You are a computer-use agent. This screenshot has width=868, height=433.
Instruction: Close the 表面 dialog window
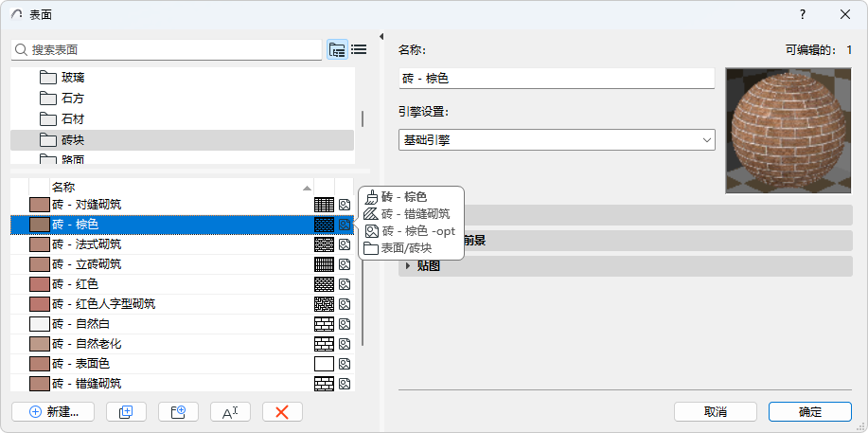(844, 14)
